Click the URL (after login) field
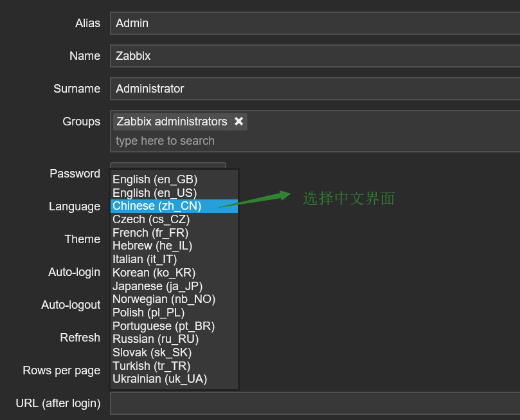The image size is (520, 420). pyautogui.click(x=315, y=403)
